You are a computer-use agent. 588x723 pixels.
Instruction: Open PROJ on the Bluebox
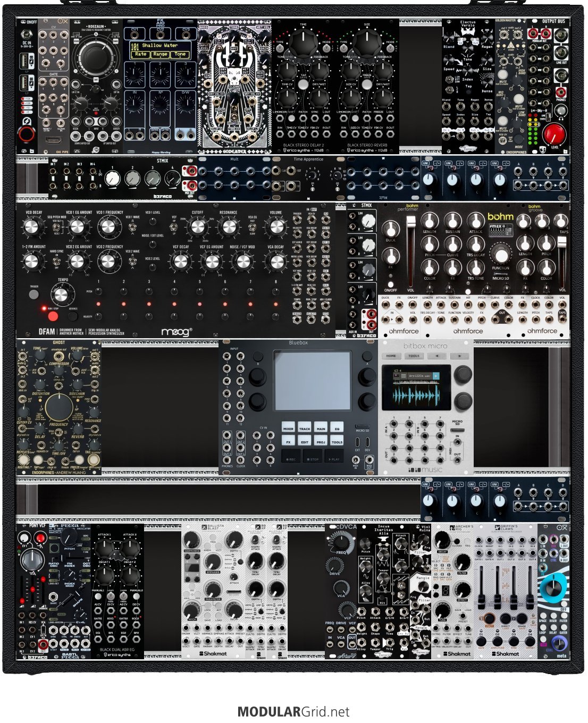click(321, 441)
